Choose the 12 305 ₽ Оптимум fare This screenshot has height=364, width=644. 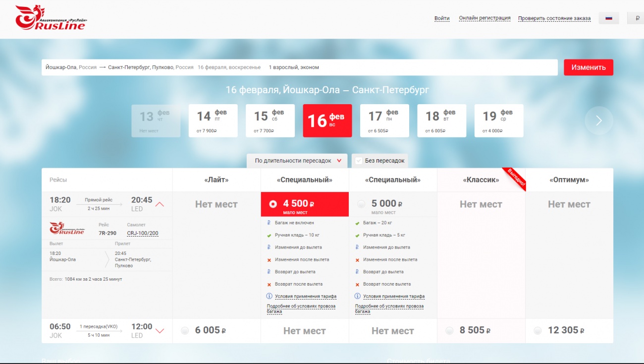(x=538, y=331)
